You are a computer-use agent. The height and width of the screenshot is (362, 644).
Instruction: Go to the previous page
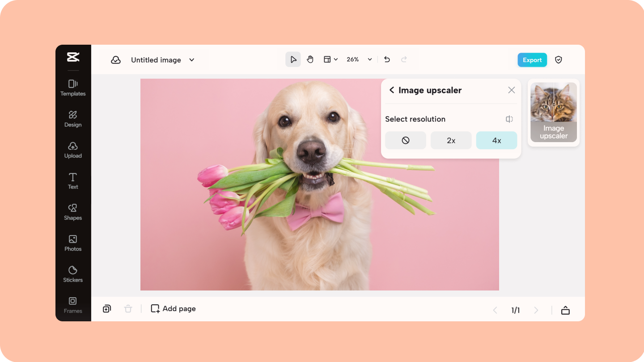click(495, 310)
